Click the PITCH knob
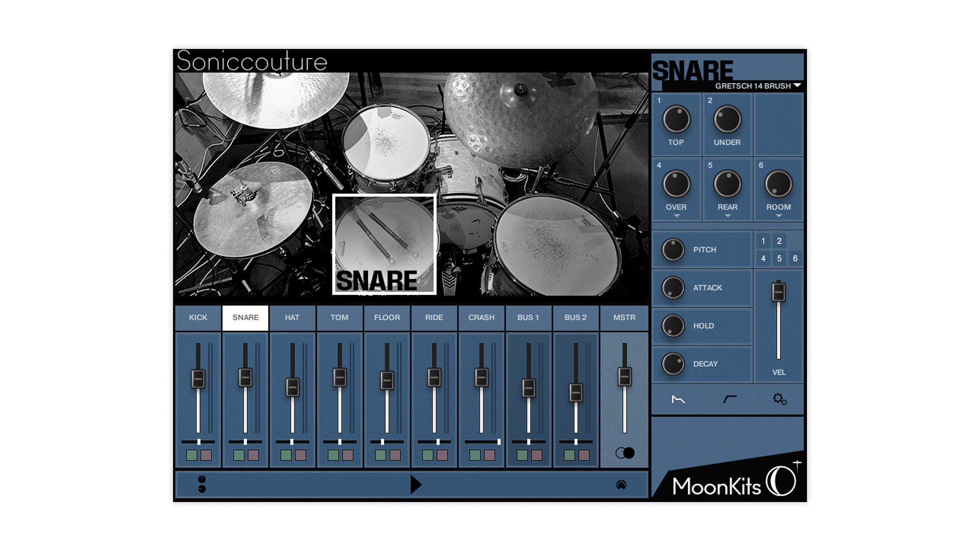Screen dimensions: 980x551 coord(673,250)
